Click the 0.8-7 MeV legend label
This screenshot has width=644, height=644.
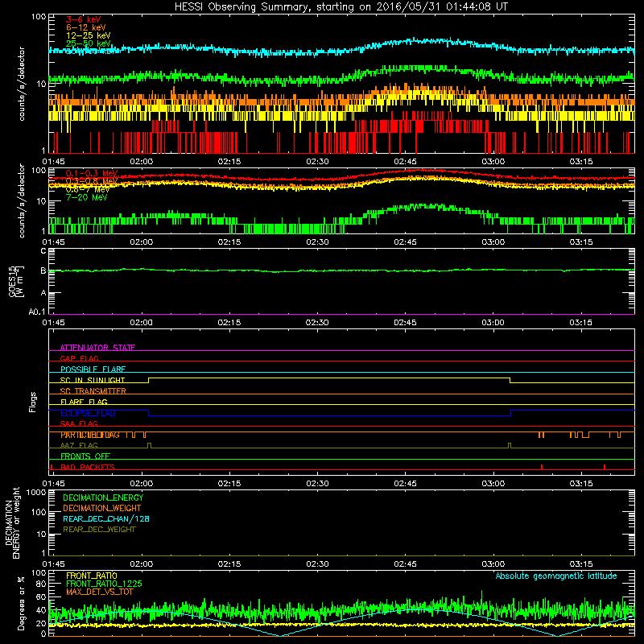(x=88, y=189)
